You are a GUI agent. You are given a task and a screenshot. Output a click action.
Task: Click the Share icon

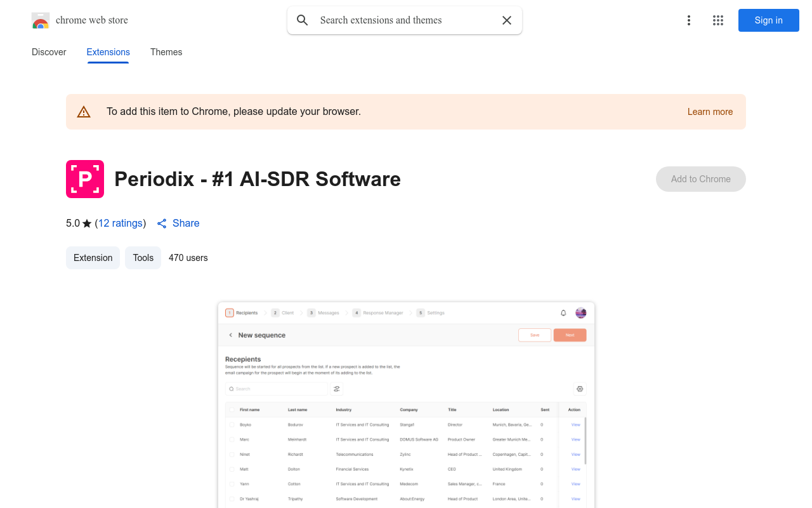(162, 224)
